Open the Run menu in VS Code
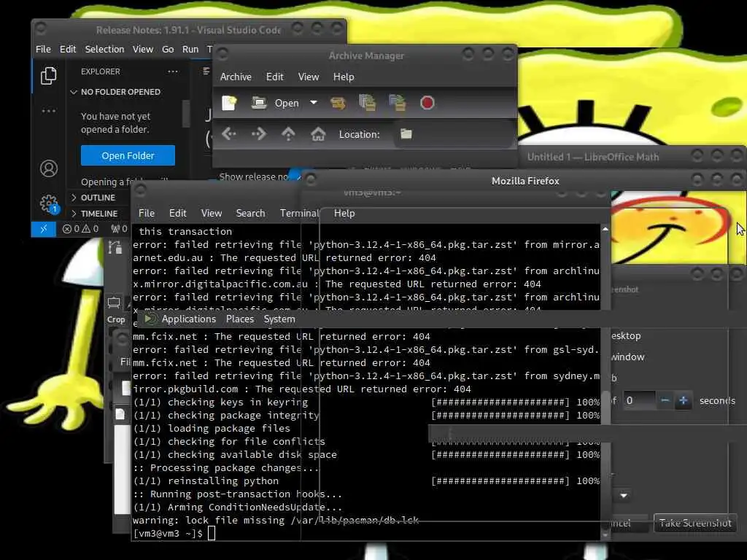Image resolution: width=747 pixels, height=560 pixels. 190,49
